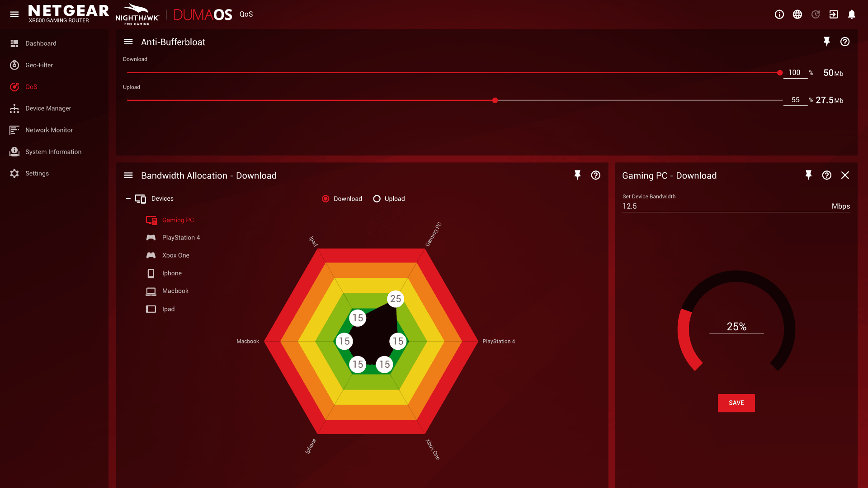Click the Upload slider handle

[495, 100]
